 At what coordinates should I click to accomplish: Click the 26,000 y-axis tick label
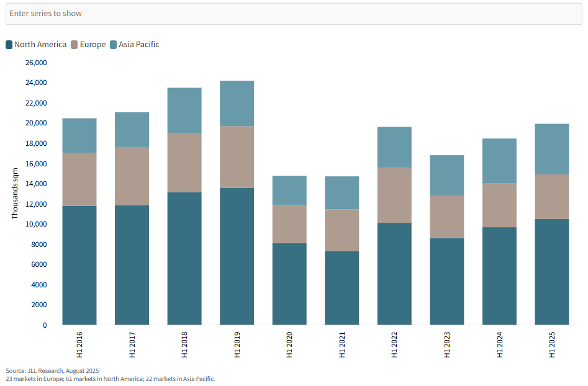35,63
